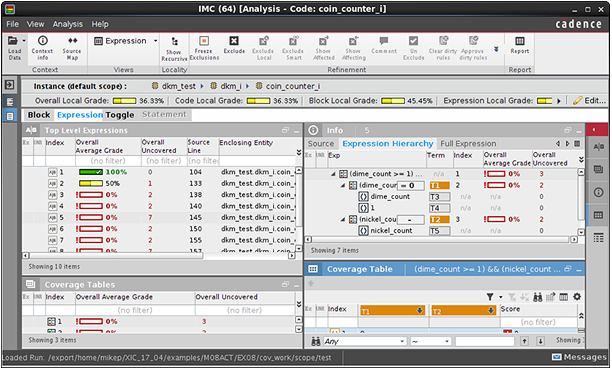Click Show Affecting icon

pos(354,41)
